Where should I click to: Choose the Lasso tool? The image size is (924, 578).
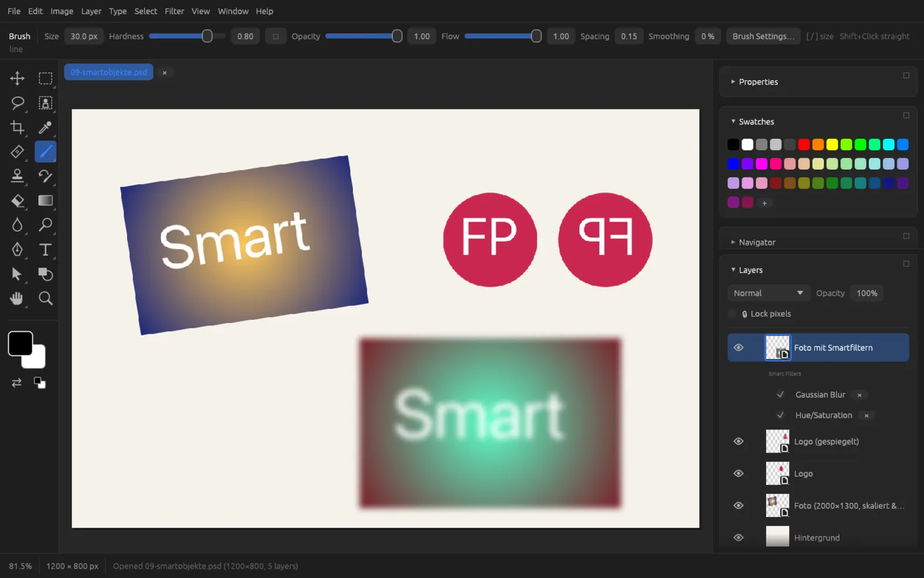point(17,103)
